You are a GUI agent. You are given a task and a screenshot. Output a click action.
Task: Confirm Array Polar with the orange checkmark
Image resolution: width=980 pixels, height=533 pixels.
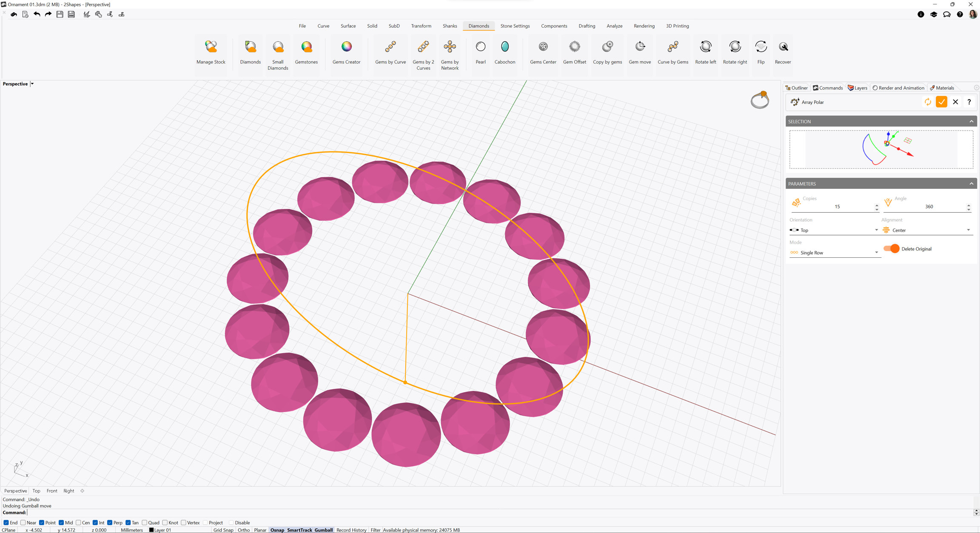click(941, 102)
